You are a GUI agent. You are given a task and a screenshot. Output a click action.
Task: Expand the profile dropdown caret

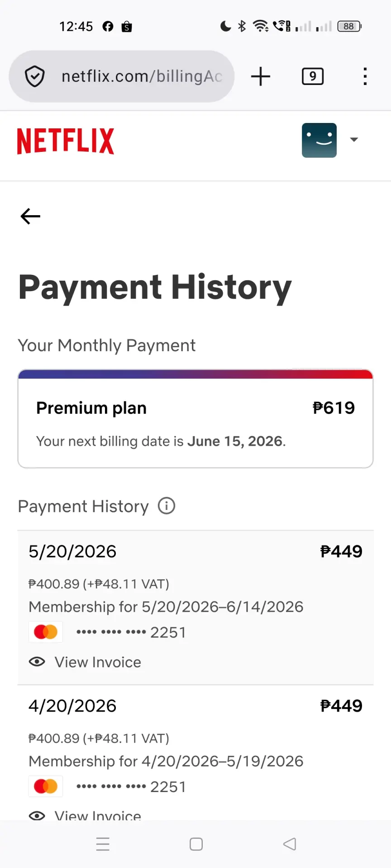(354, 140)
